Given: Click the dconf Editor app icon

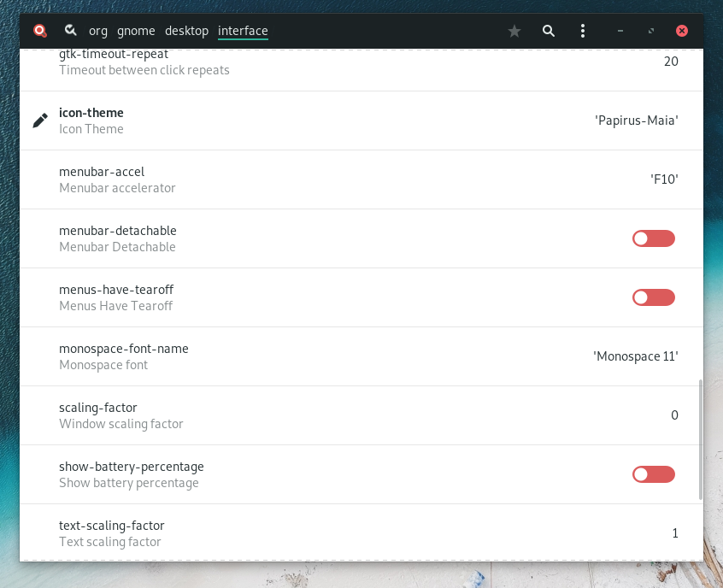Looking at the screenshot, I should pos(39,31).
